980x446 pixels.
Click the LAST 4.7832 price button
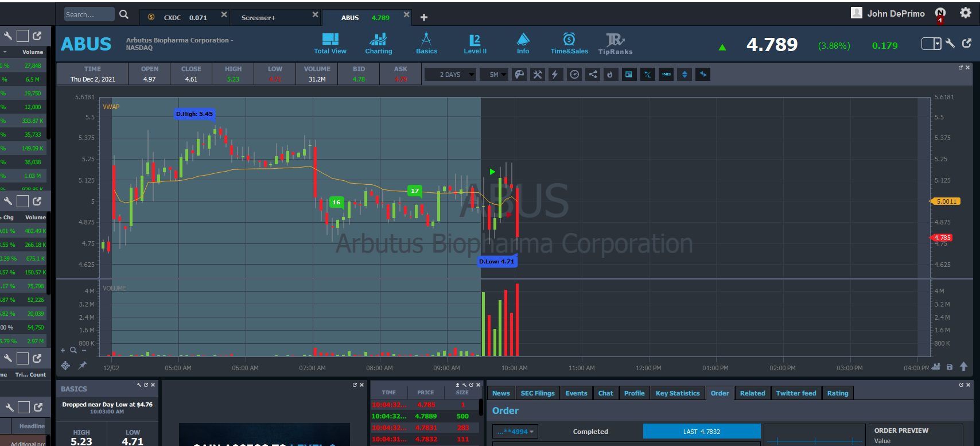[x=702, y=432]
